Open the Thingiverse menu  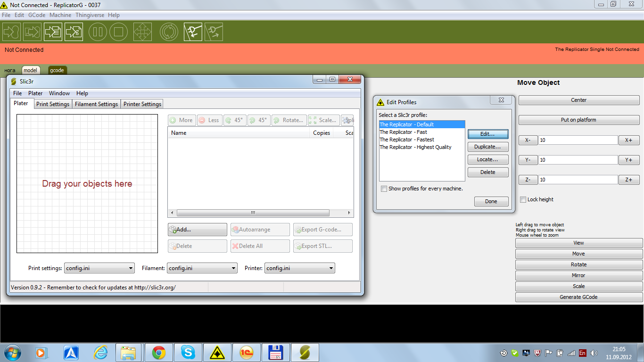pyautogui.click(x=91, y=15)
